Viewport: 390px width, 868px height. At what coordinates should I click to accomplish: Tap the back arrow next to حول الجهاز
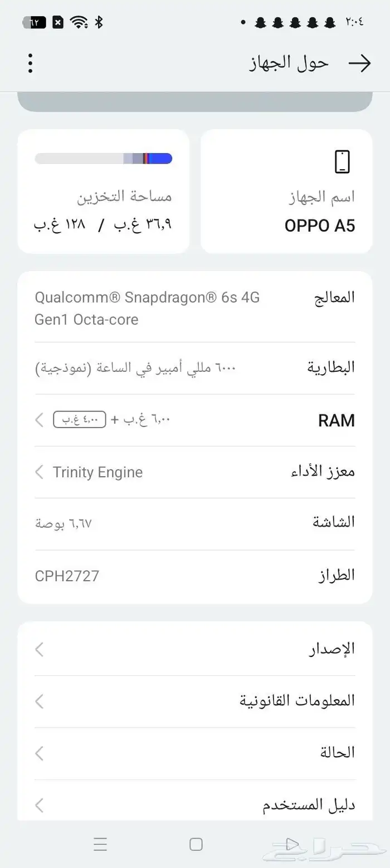coord(360,63)
